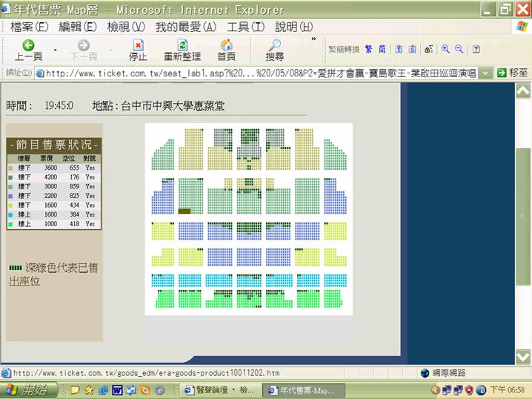
Task: Open the Home page icon
Action: (x=226, y=44)
